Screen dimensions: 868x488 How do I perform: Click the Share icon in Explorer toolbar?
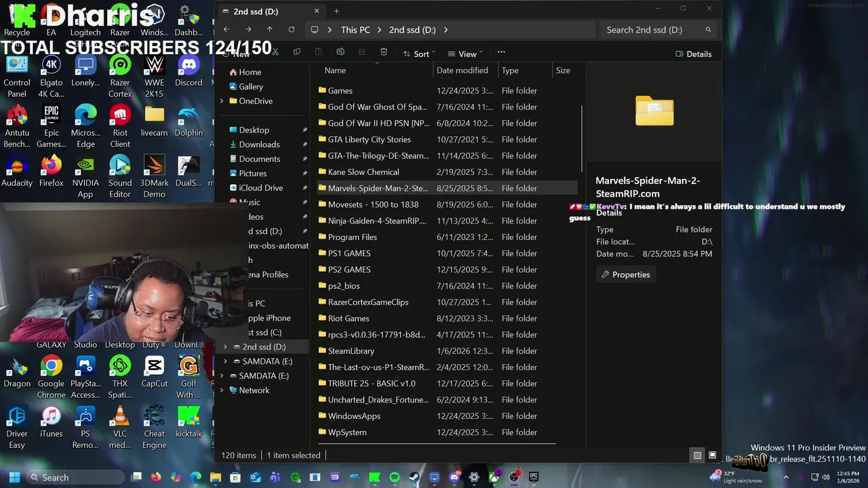(x=362, y=53)
